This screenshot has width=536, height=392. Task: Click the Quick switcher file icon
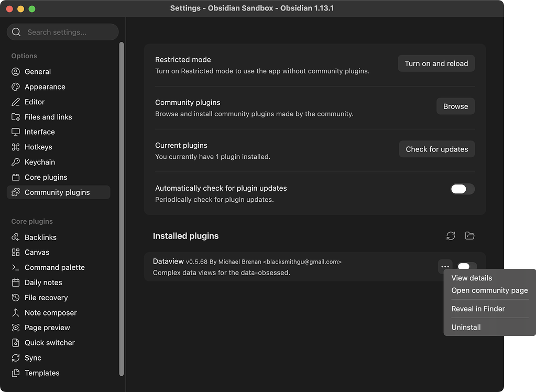pyautogui.click(x=16, y=343)
